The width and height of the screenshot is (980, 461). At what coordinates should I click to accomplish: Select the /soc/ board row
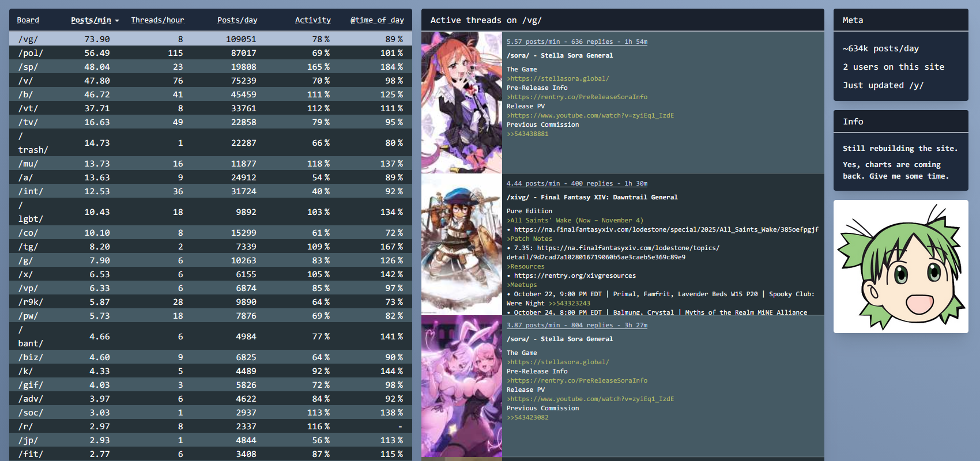[x=210, y=413]
